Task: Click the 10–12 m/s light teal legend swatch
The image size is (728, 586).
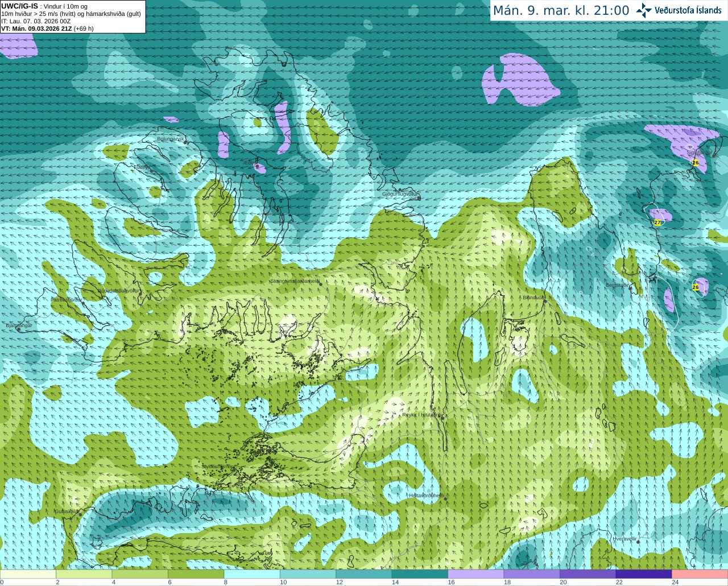Action: coord(308,574)
